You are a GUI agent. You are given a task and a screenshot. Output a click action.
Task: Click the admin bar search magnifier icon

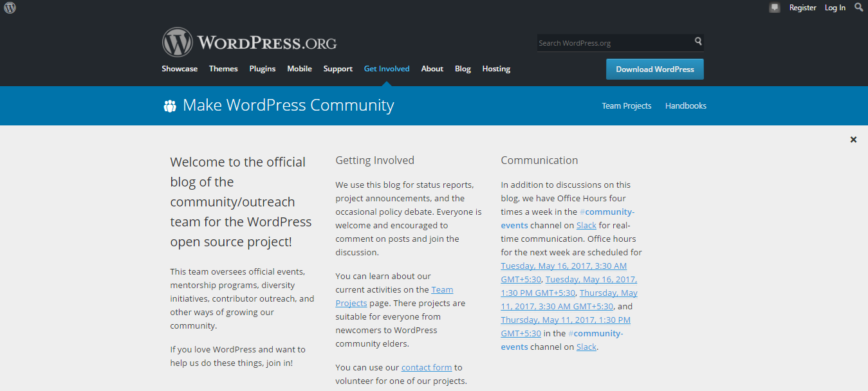pos(859,7)
